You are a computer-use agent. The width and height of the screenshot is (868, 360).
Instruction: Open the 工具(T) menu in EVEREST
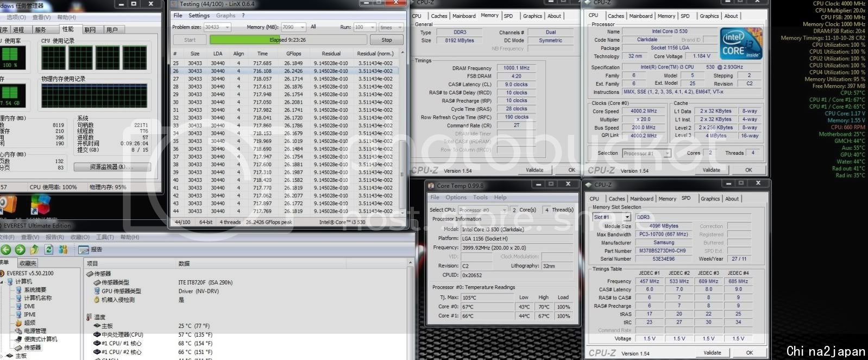coord(105,237)
